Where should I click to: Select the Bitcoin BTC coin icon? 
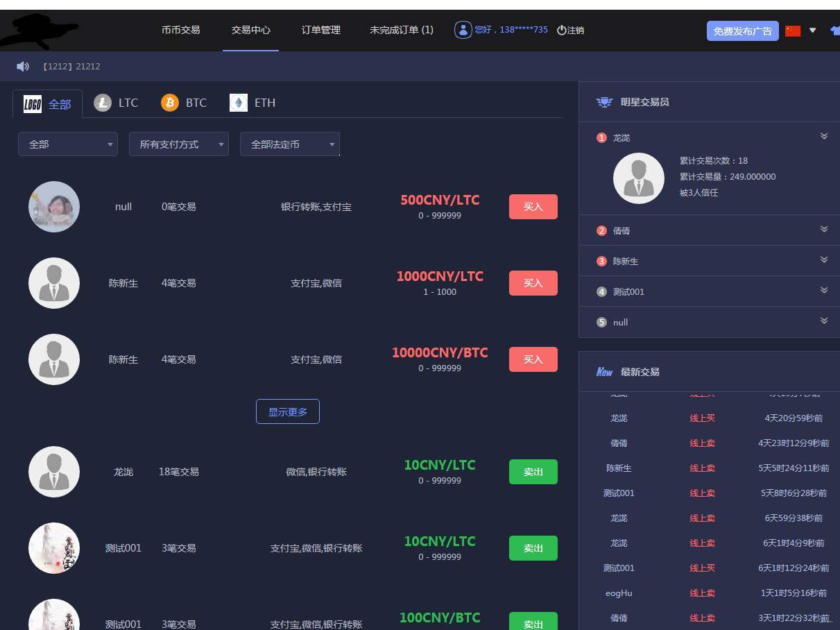click(x=170, y=103)
